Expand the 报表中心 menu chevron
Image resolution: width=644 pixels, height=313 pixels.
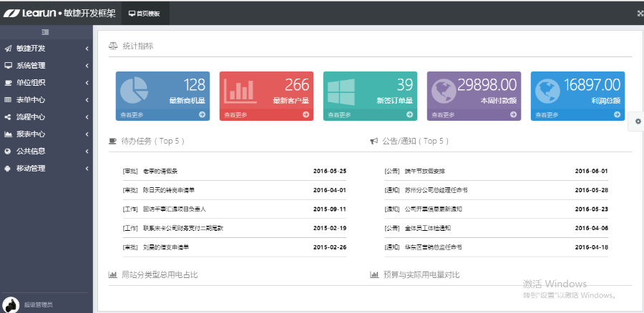pos(87,134)
